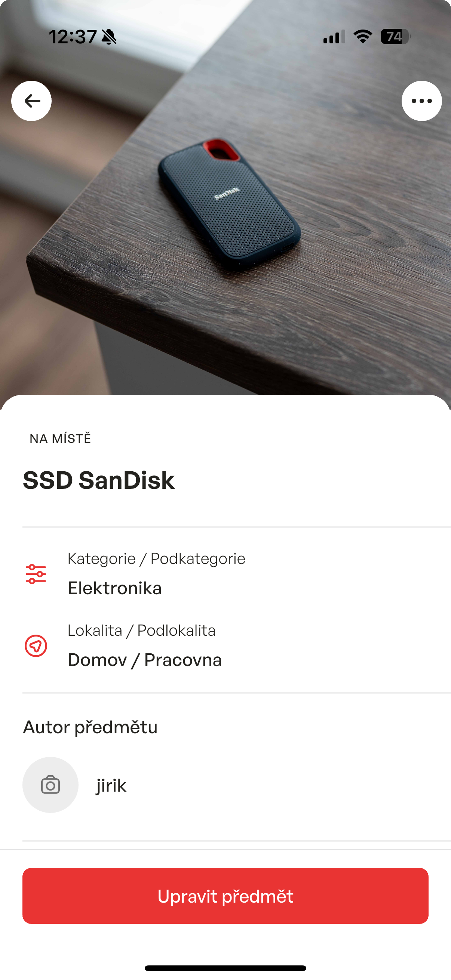Click the red location arrow icon
Viewport: 451px width, 980px height.
point(36,645)
